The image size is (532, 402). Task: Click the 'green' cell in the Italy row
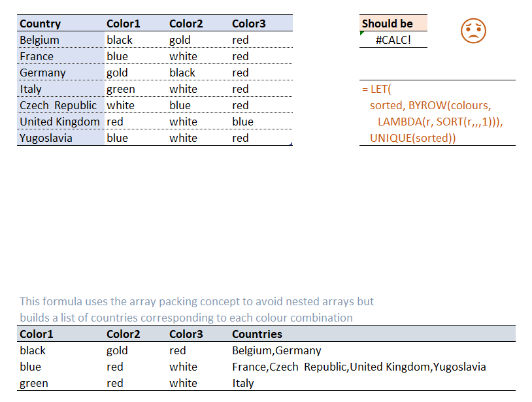click(121, 89)
